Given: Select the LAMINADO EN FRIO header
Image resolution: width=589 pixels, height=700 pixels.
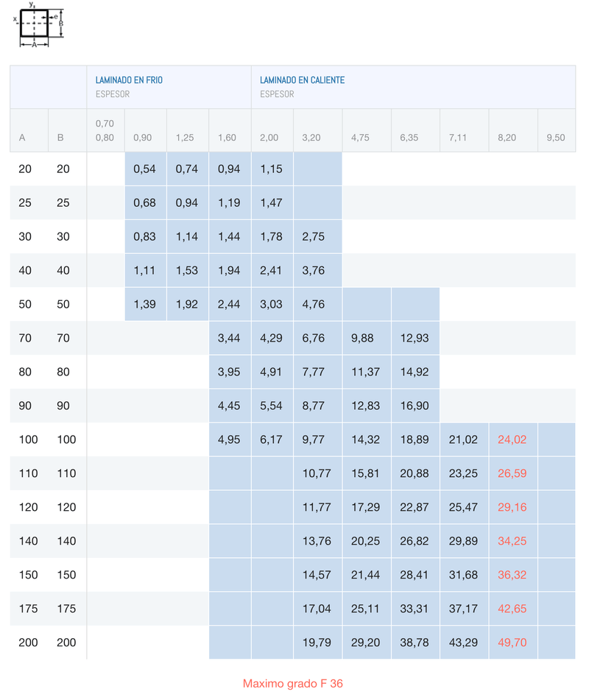Looking at the screenshot, I should pyautogui.click(x=129, y=79).
